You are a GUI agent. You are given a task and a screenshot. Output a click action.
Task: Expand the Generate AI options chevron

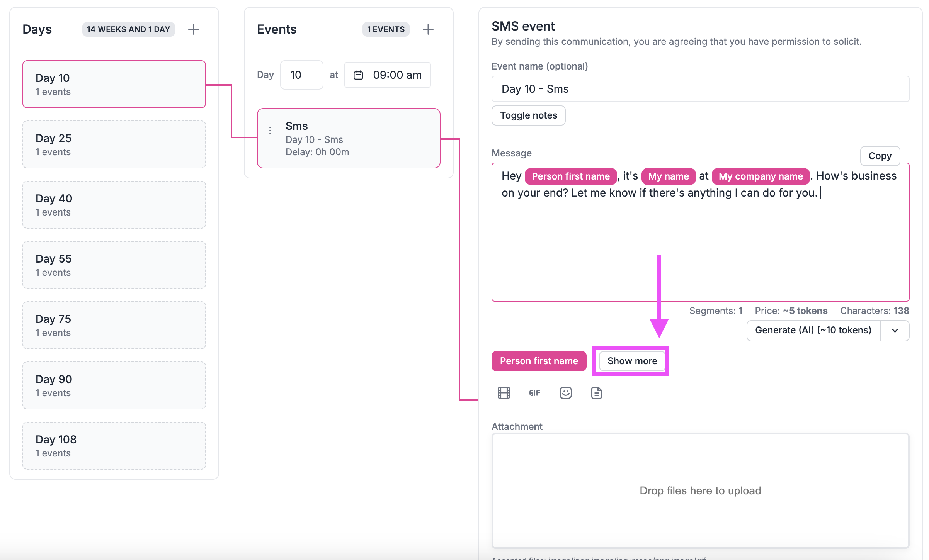tap(895, 331)
